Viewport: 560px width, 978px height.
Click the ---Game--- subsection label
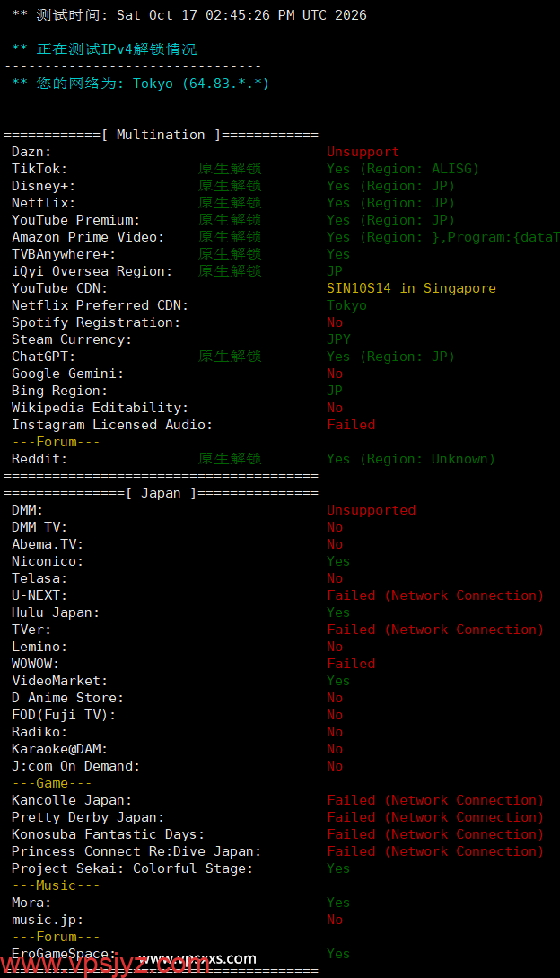[x=52, y=783]
